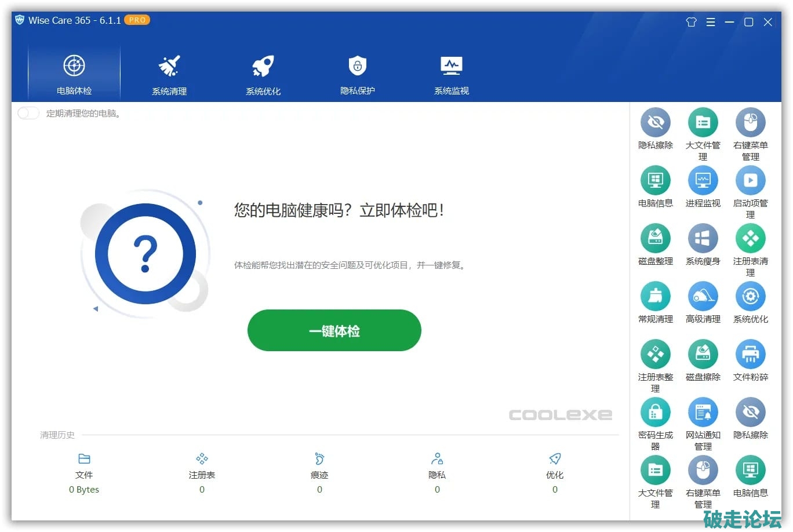Launch the 进程监视 tool
The height and width of the screenshot is (532, 793).
click(x=703, y=181)
